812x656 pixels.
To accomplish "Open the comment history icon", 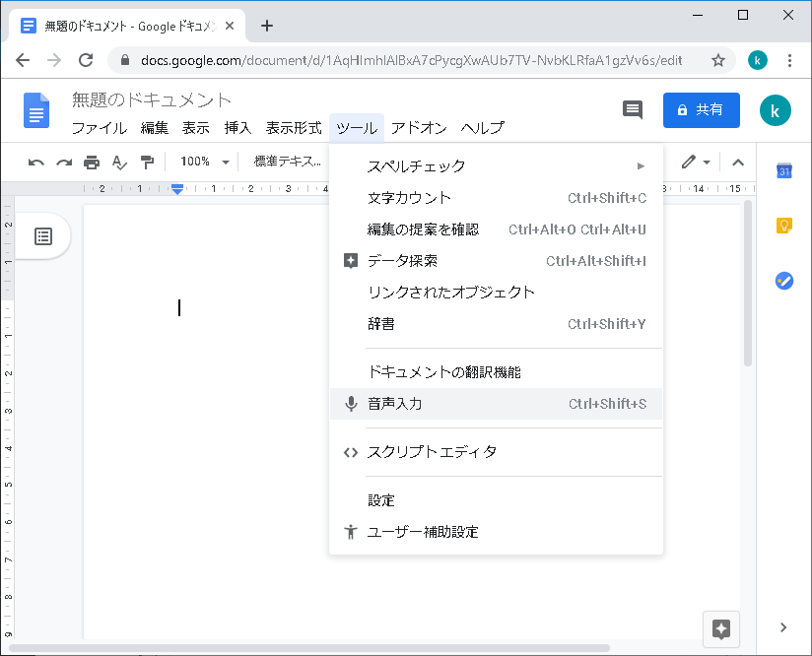I will pyautogui.click(x=633, y=109).
